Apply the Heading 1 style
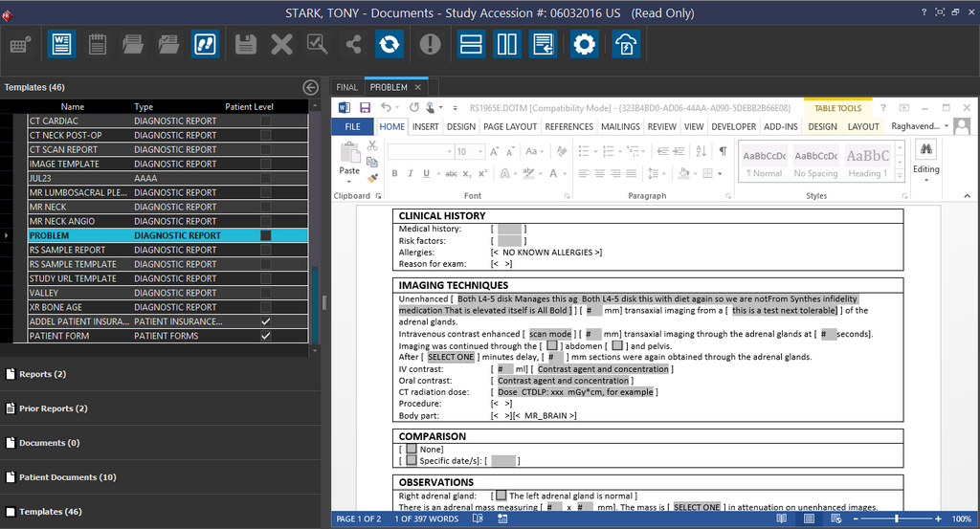The height and width of the screenshot is (529, 980). (x=867, y=159)
